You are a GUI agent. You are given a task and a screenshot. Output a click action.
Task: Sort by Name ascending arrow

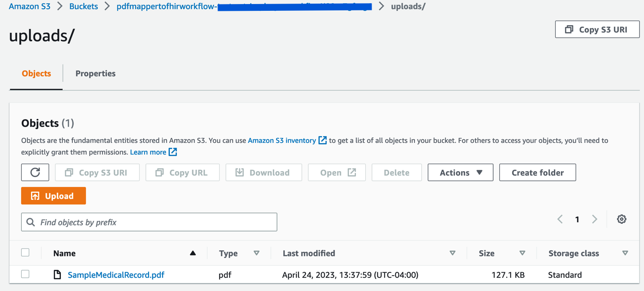pos(193,253)
